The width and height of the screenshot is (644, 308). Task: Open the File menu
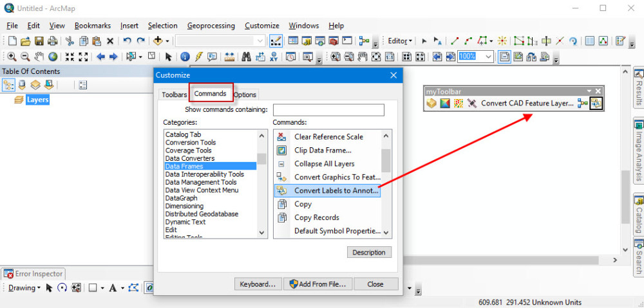[x=12, y=26]
